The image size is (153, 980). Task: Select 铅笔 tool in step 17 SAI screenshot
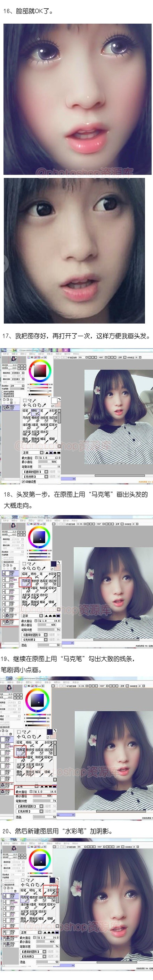tap(27, 413)
